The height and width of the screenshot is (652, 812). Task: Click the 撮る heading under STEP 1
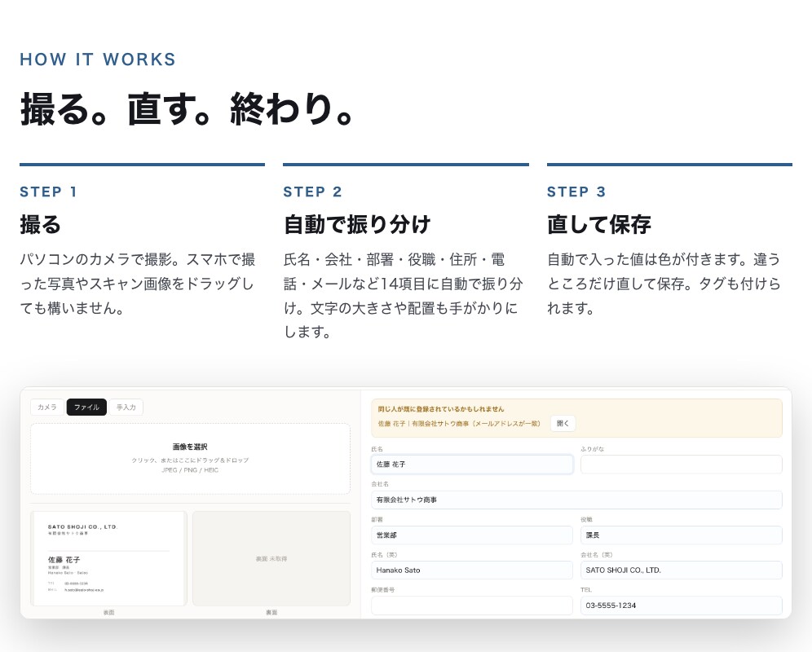[41, 224]
